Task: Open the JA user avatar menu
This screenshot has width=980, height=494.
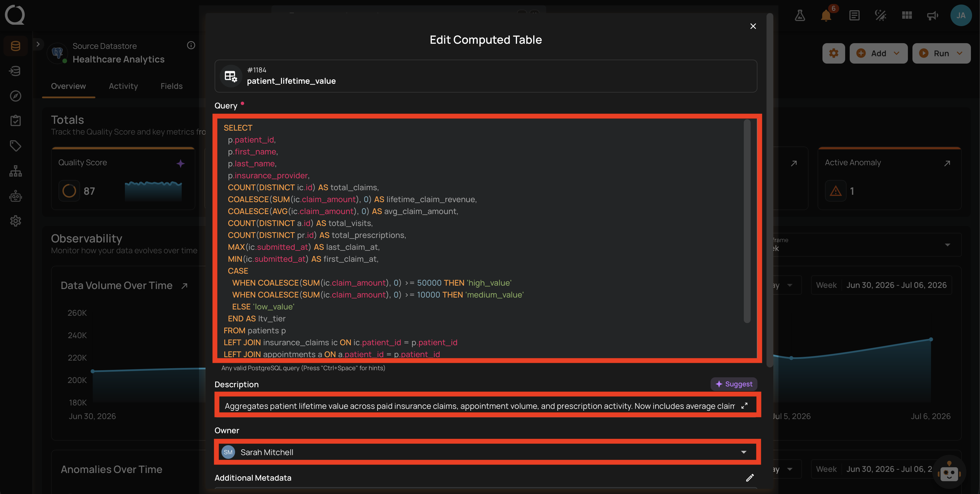Action: click(x=961, y=15)
